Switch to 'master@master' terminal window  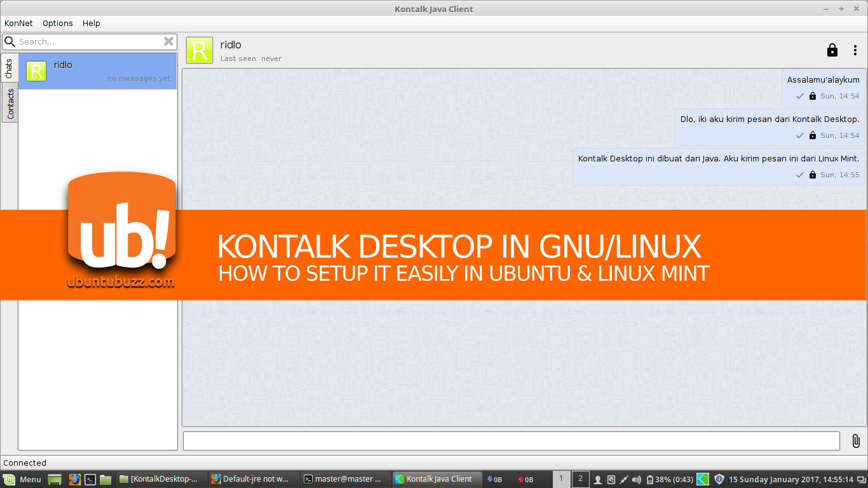pos(344,479)
